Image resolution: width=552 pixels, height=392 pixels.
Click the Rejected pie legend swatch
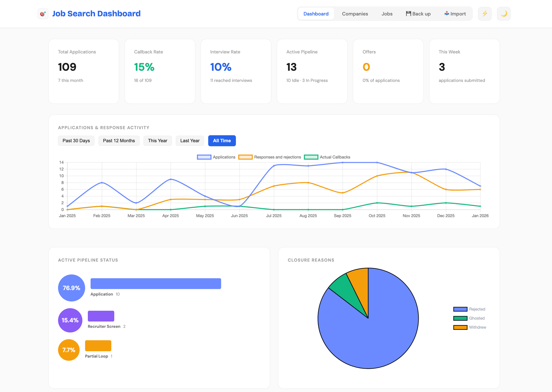coord(460,309)
